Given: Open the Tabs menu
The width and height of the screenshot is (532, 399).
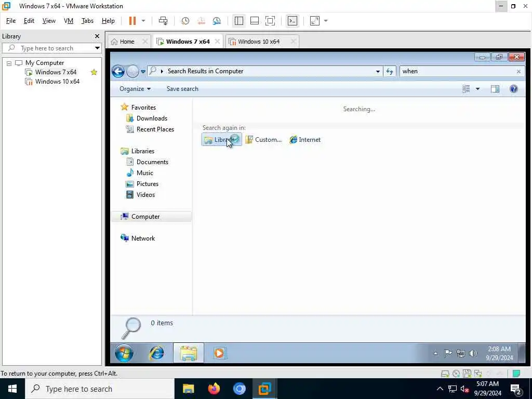Looking at the screenshot, I should tap(87, 21).
